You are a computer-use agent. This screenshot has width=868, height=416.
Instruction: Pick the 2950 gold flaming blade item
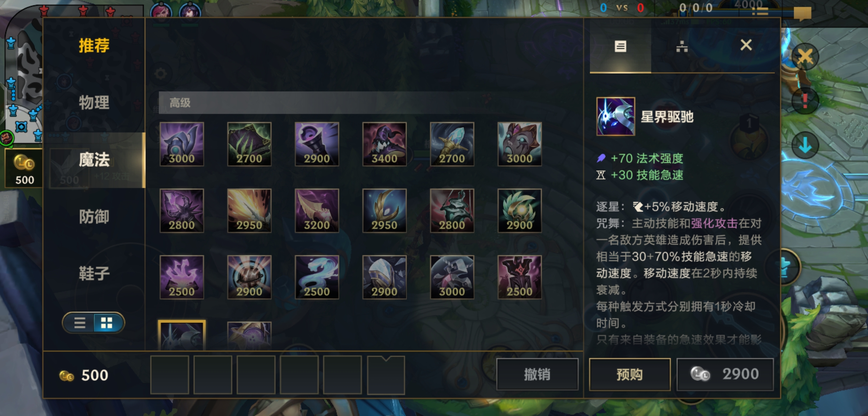(x=249, y=211)
